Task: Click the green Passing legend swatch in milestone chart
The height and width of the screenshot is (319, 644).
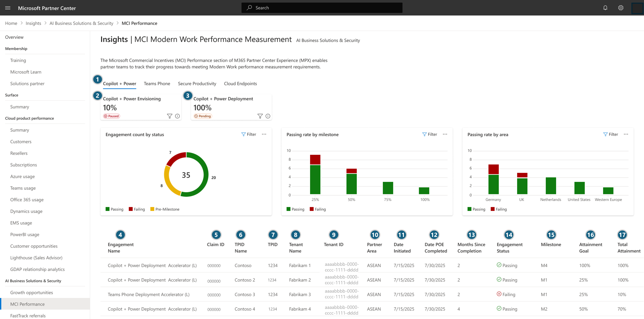Action: pyautogui.click(x=288, y=209)
